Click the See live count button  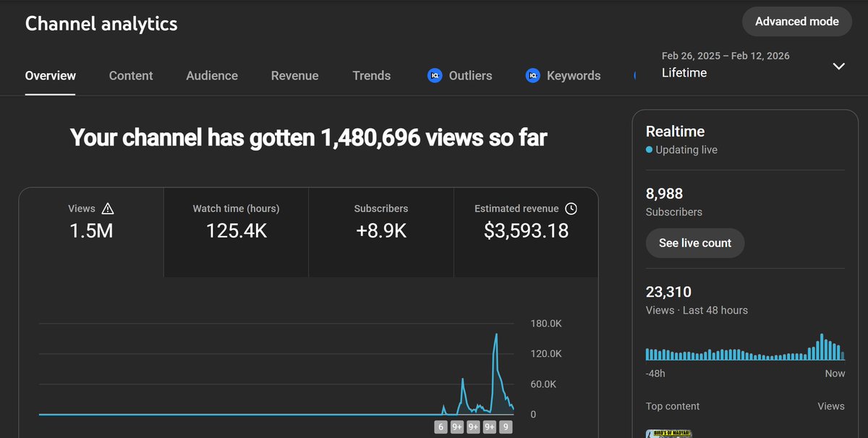[x=695, y=243]
